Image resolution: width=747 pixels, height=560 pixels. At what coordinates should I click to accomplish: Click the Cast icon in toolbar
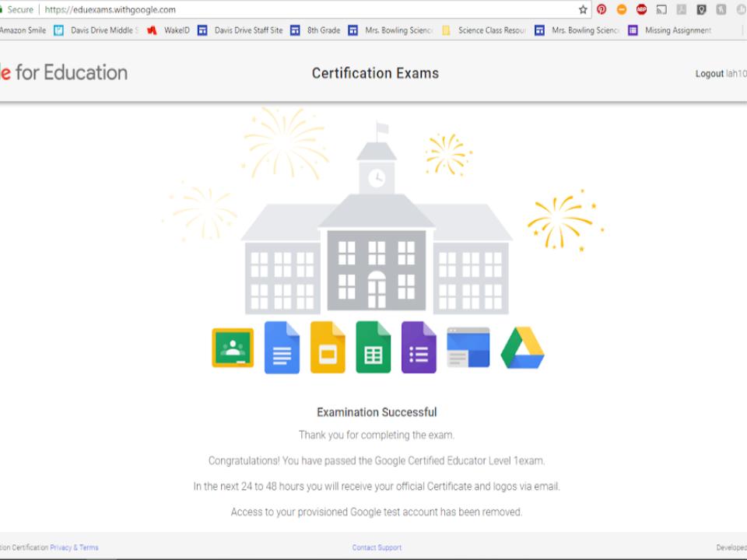(x=661, y=9)
